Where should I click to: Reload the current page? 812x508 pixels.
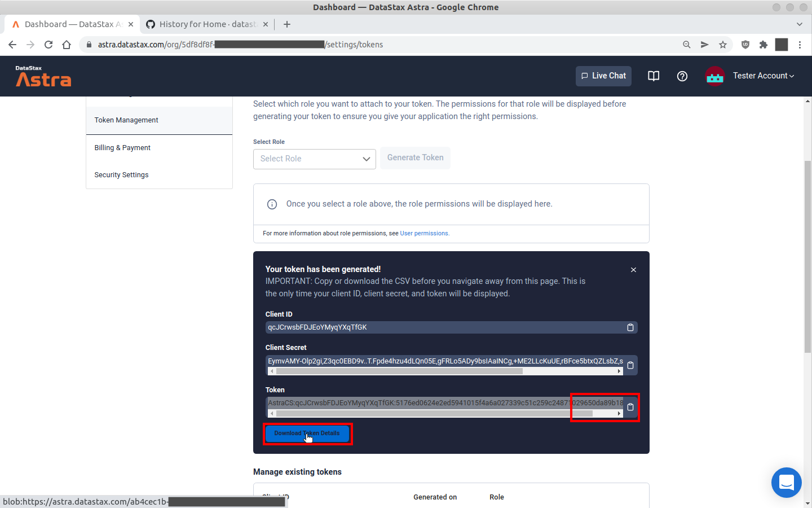pos(48,45)
